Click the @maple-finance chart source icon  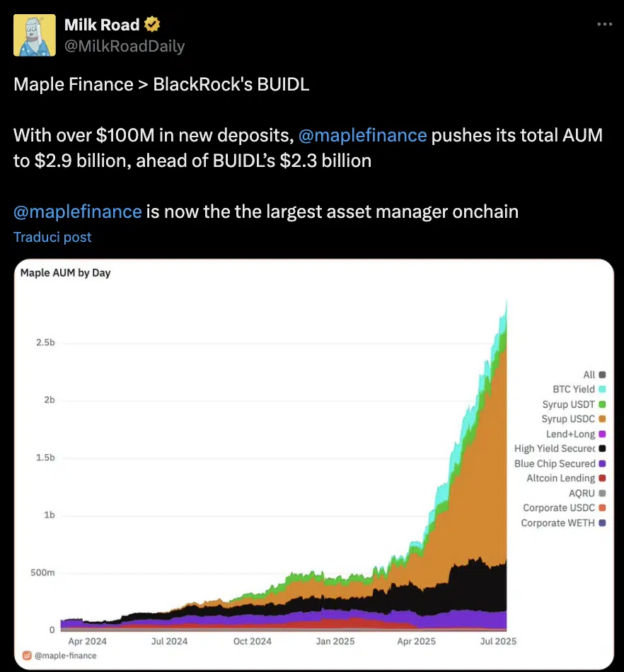click(x=27, y=655)
